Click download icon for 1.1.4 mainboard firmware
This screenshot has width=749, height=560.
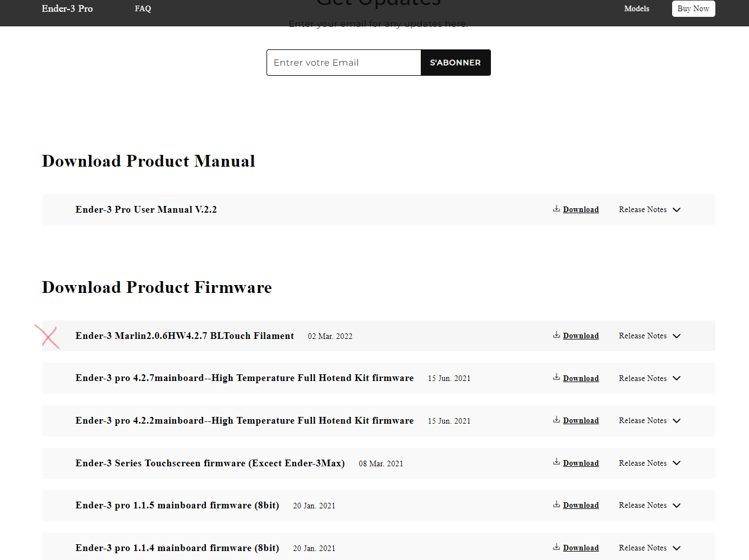557,547
